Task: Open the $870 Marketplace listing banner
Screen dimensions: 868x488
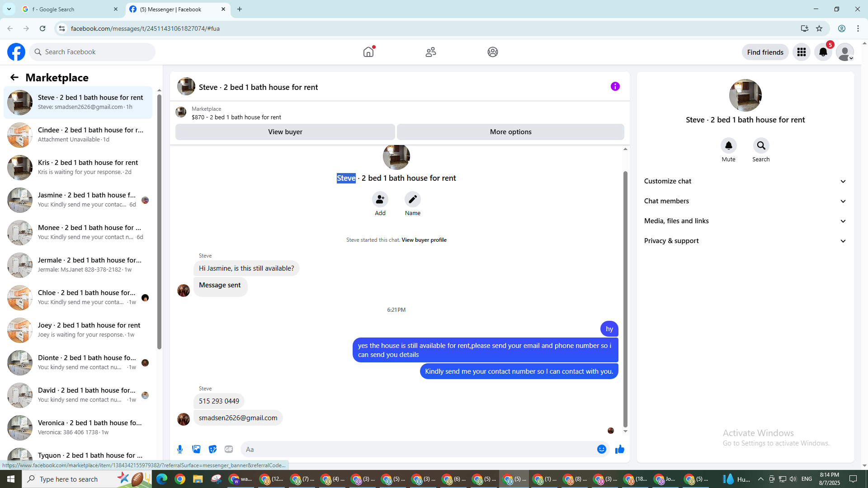Action: coord(400,113)
